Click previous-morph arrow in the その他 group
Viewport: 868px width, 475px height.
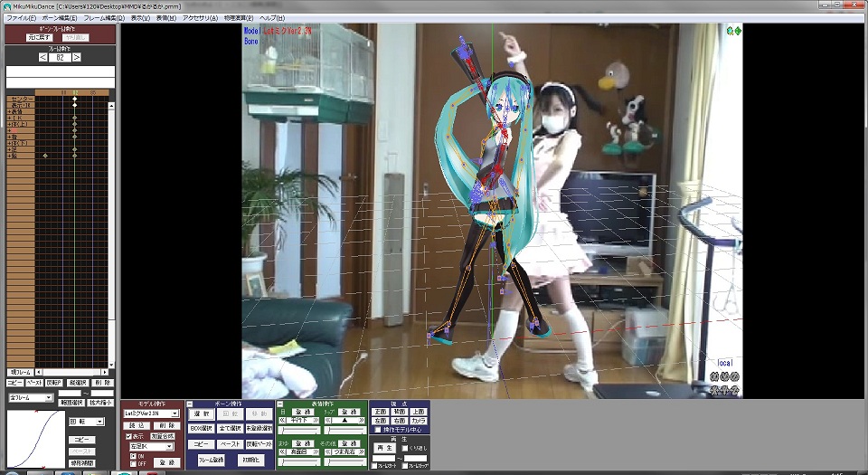327,451
